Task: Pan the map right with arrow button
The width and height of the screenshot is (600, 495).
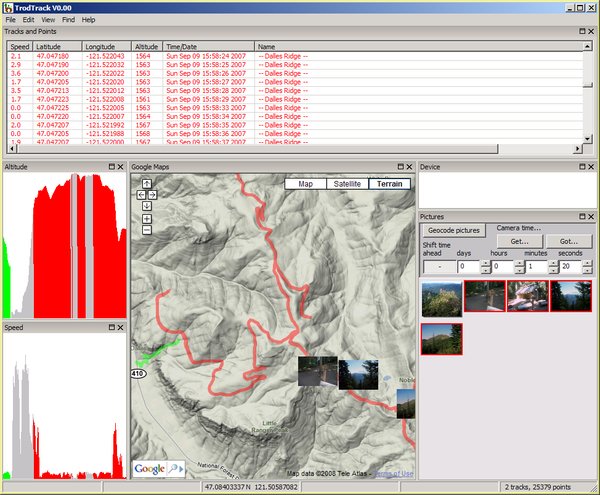Action: pos(152,194)
